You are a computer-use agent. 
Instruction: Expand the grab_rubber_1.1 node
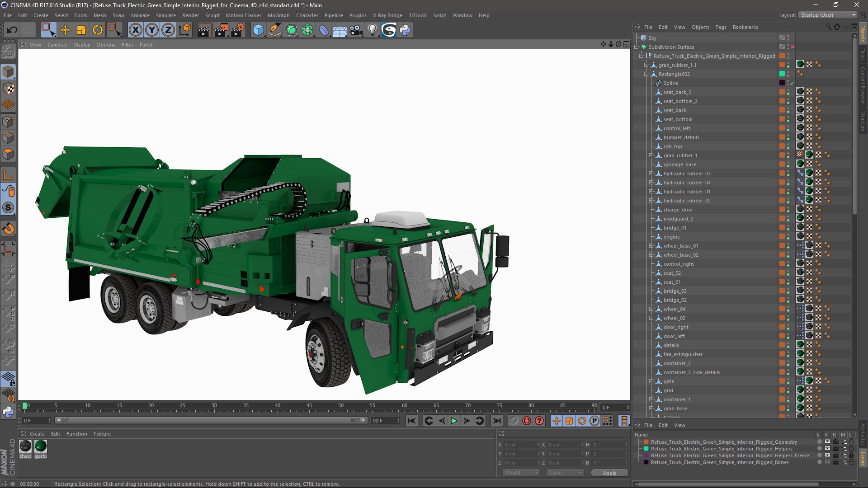tap(646, 65)
